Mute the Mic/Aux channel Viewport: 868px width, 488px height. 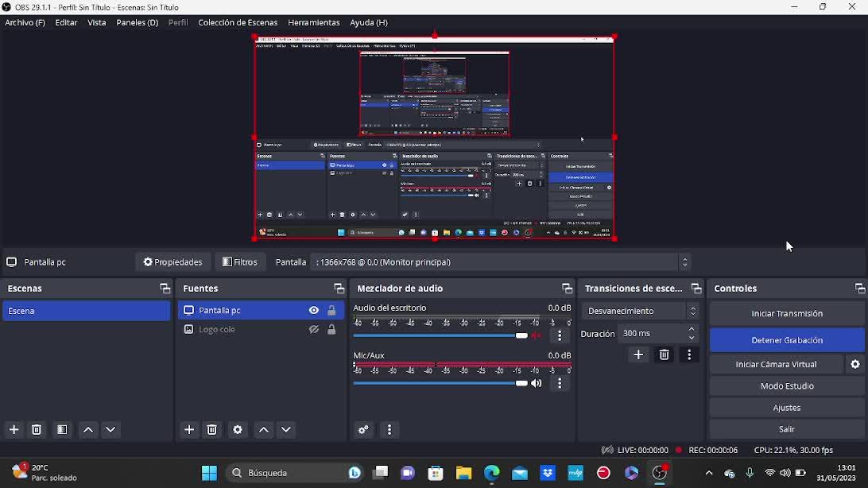pyautogui.click(x=537, y=384)
